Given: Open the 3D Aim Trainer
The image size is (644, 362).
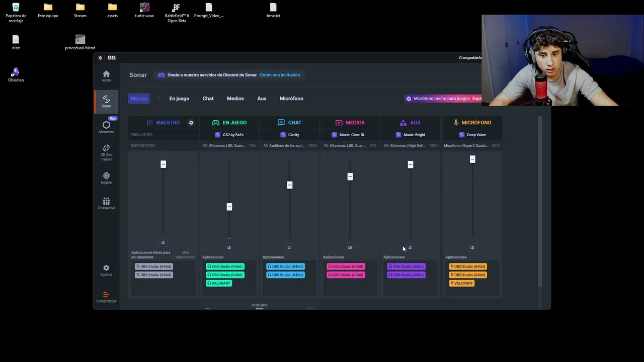Looking at the screenshot, I should tap(106, 152).
